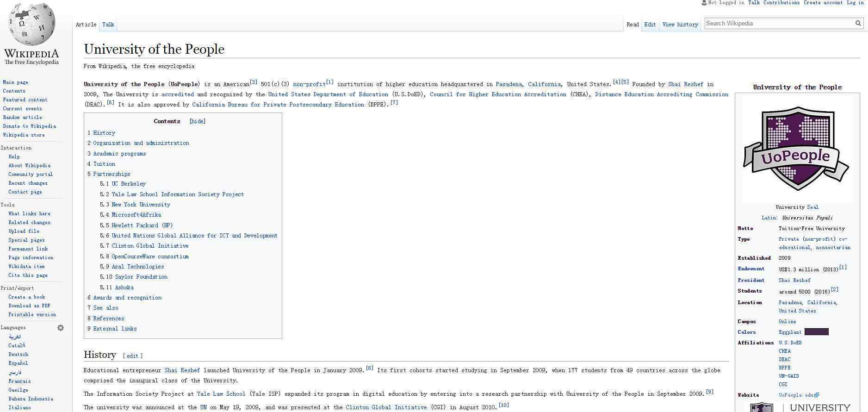Screen dimensions: 868x412
Task: Open the Article tab
Action: tap(86, 25)
